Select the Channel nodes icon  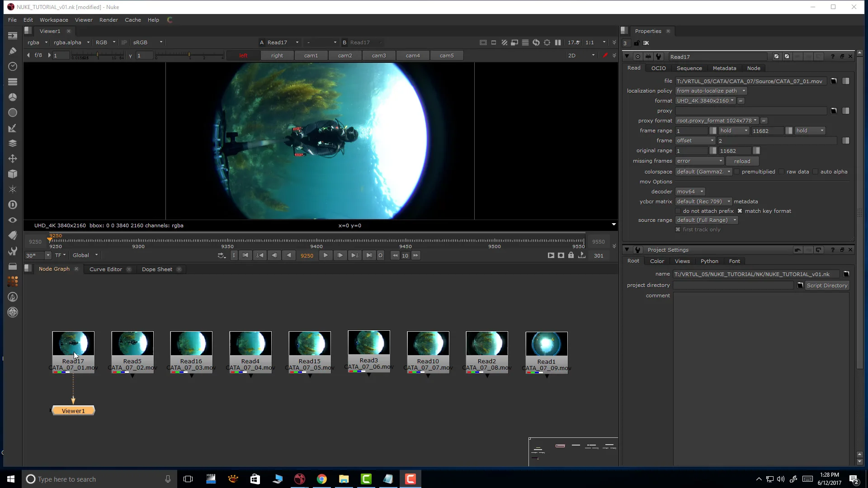tap(12, 81)
